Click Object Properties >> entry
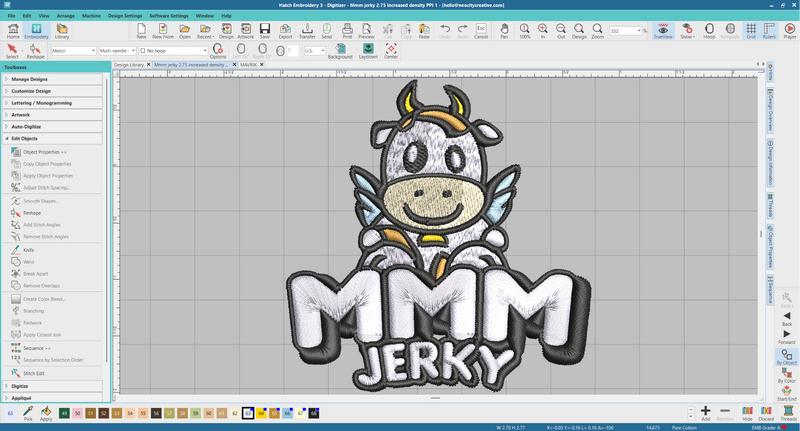This screenshot has width=800, height=431. point(44,152)
